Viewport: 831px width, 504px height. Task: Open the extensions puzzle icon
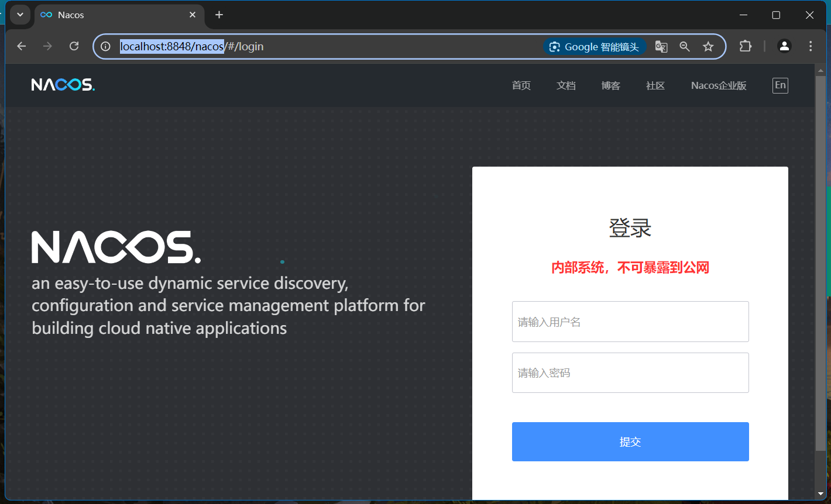coord(746,46)
